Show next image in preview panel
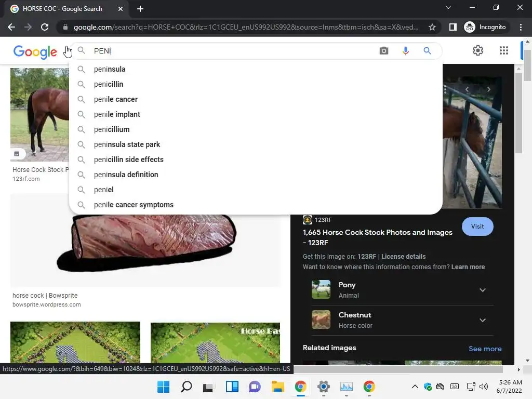 coord(488,89)
